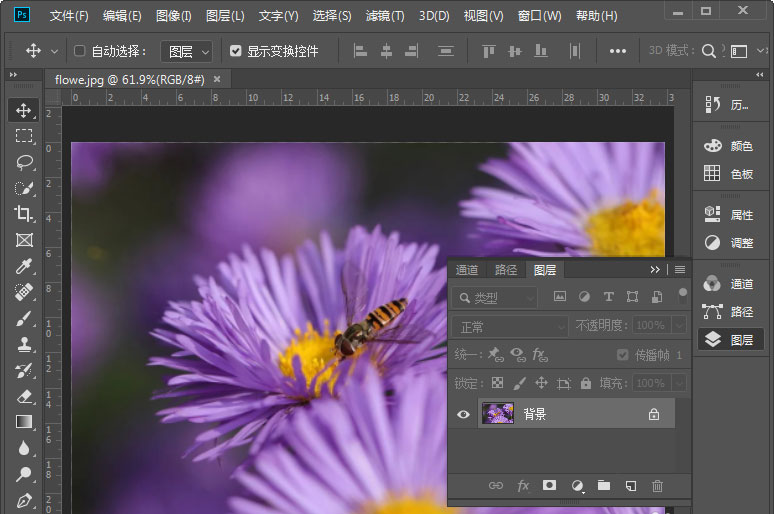Switch to the 通道 tab in panel
Image resolution: width=774 pixels, height=514 pixels.
467,270
